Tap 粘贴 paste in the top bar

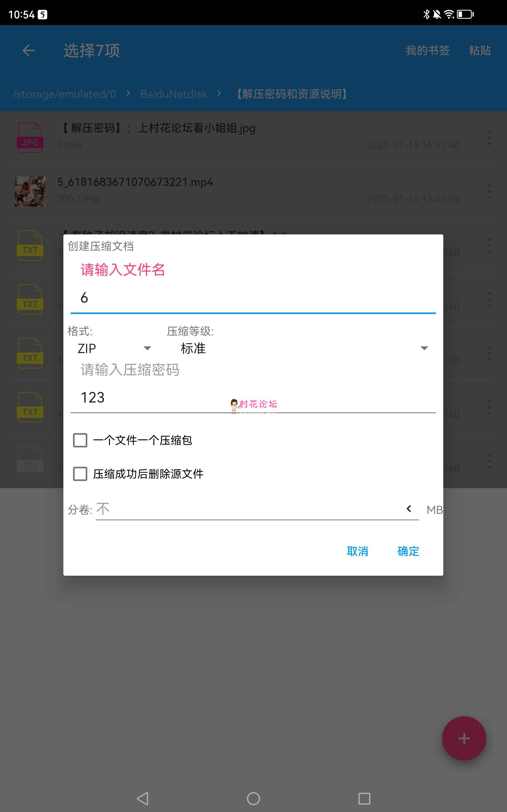479,51
